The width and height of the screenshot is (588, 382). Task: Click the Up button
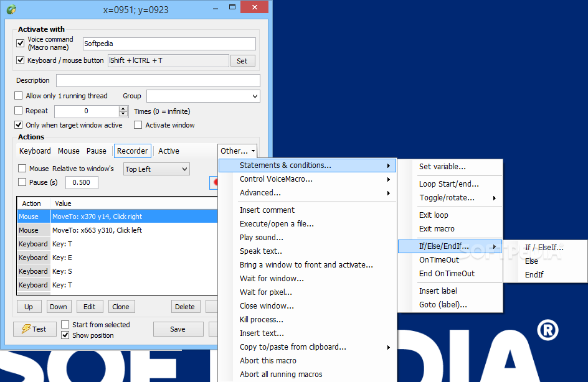click(x=29, y=307)
